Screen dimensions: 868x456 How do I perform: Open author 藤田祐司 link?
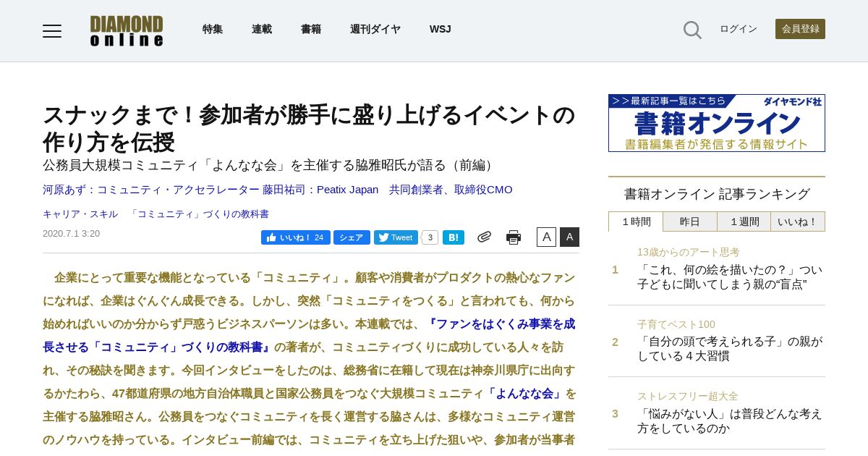(388, 190)
